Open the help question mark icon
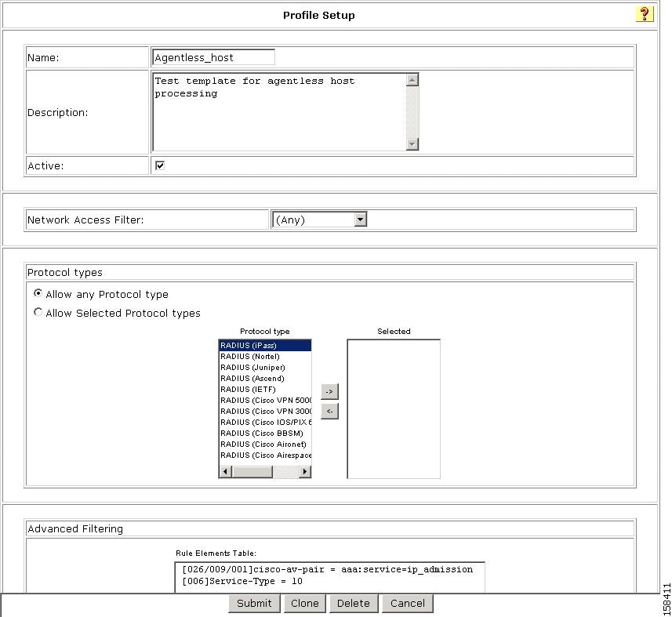Viewport: 672px width, 617px height. click(644, 14)
